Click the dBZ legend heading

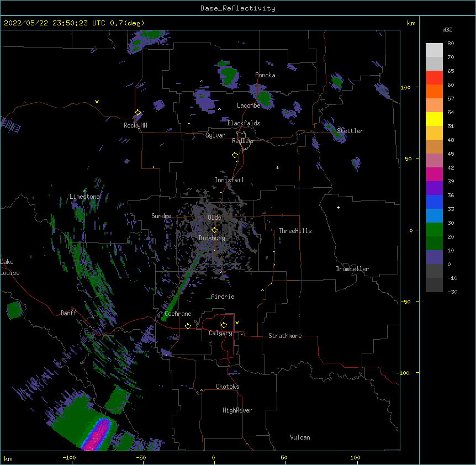447,29
